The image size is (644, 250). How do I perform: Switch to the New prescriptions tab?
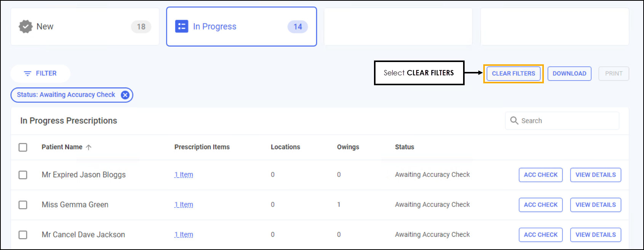pyautogui.click(x=85, y=27)
